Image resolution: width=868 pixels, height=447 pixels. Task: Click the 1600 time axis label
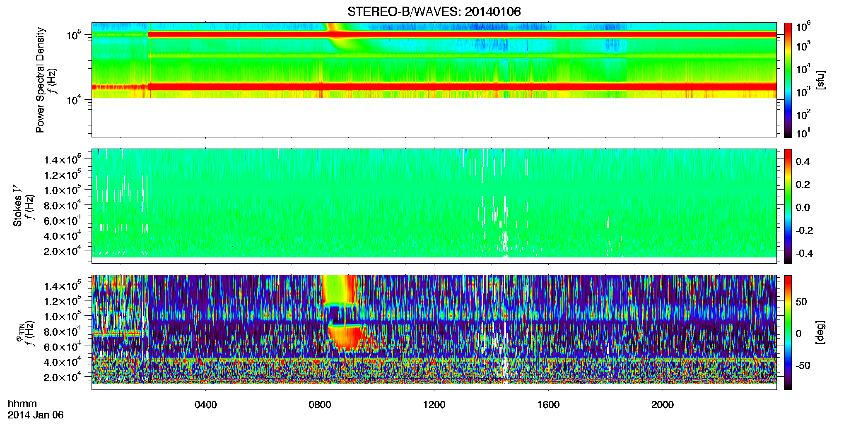(x=548, y=405)
